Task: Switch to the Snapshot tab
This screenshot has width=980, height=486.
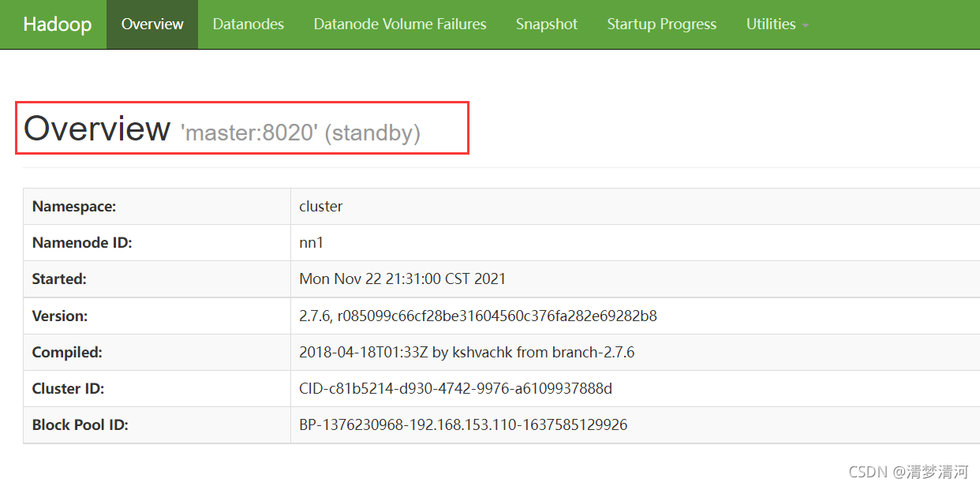Action: pos(547,24)
